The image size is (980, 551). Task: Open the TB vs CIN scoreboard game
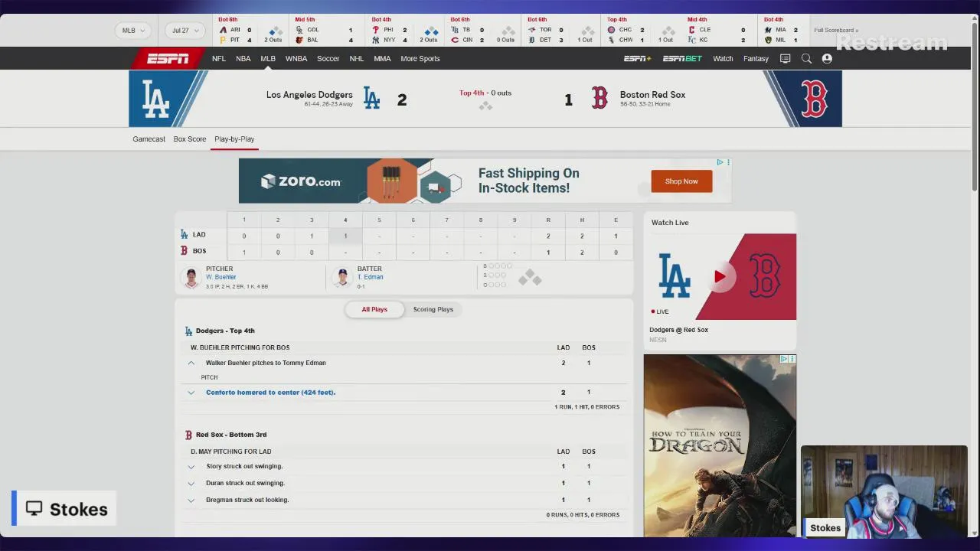[x=484, y=31]
